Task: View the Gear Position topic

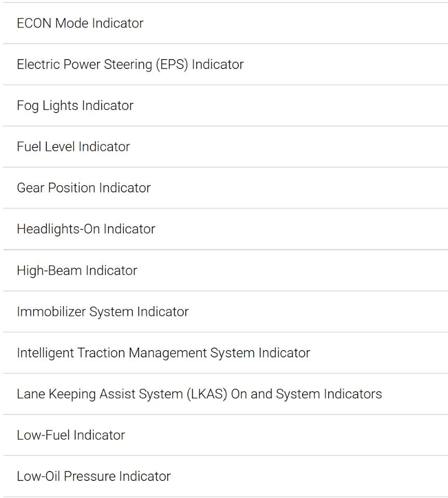Action: coord(226,188)
